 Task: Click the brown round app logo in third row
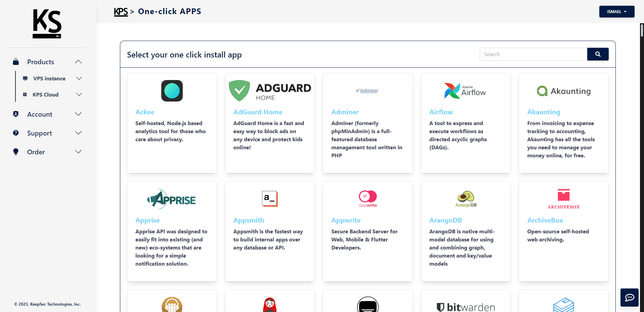click(172, 305)
